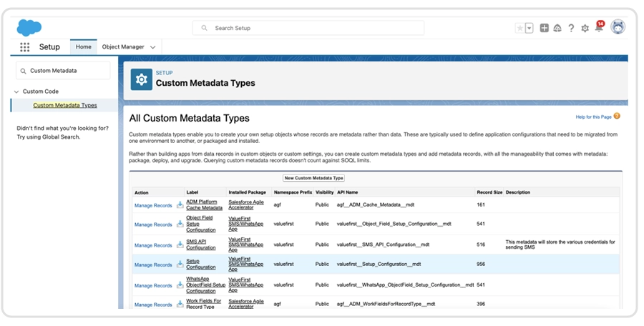644x326 pixels.
Task: Open the Salesforce Help question mark
Action: [x=571, y=28]
